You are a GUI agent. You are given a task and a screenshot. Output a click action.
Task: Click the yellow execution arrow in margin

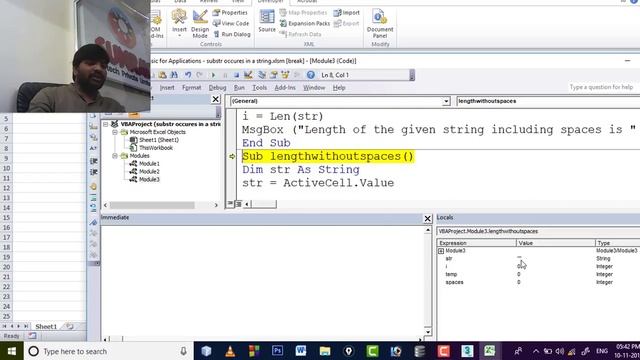point(232,156)
